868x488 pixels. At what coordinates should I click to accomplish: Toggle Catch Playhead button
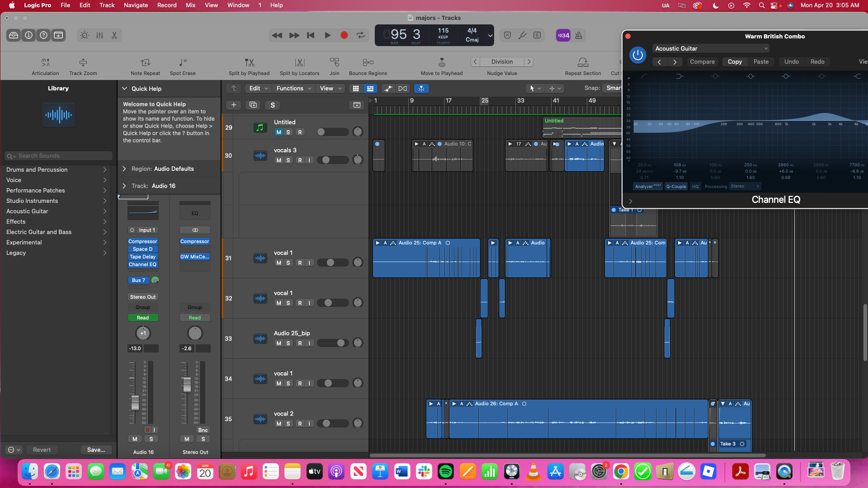(x=421, y=89)
